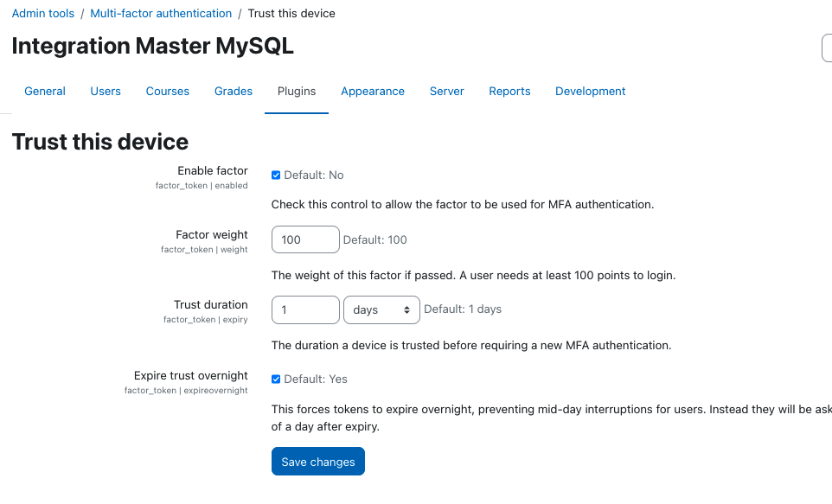Screen dimensions: 832x504
Task: Focus the Trust duration number field
Action: point(305,309)
